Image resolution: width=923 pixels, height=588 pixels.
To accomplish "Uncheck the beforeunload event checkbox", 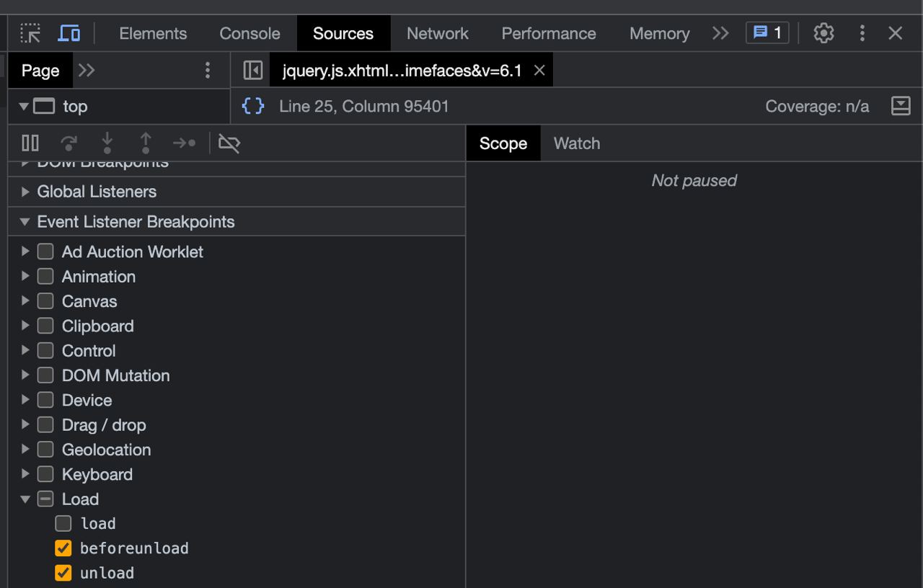I will [63, 548].
